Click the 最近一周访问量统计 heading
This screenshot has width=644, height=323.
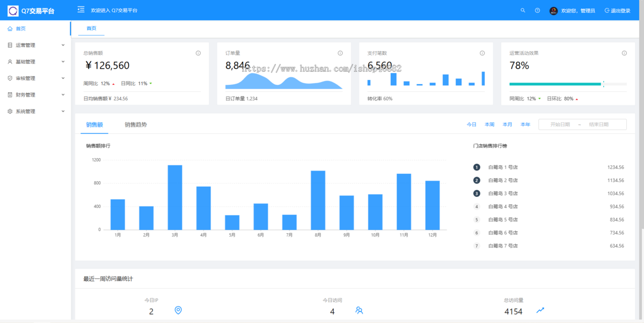[108, 279]
